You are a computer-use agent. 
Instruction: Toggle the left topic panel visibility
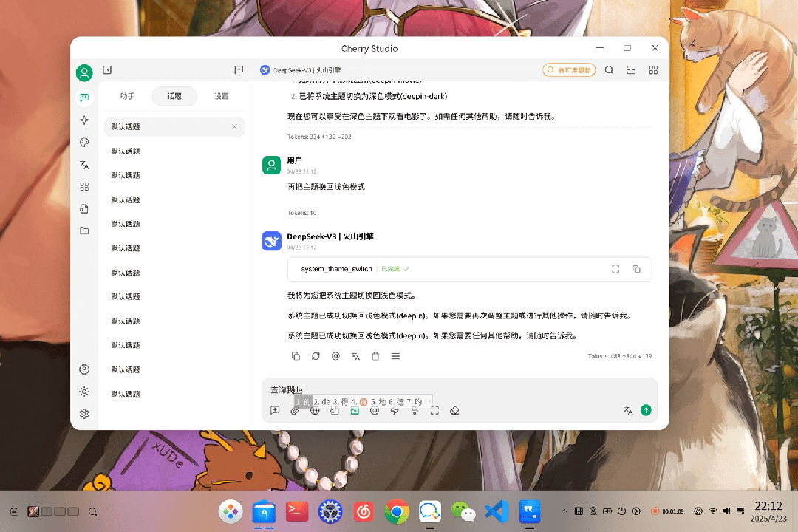(107, 69)
